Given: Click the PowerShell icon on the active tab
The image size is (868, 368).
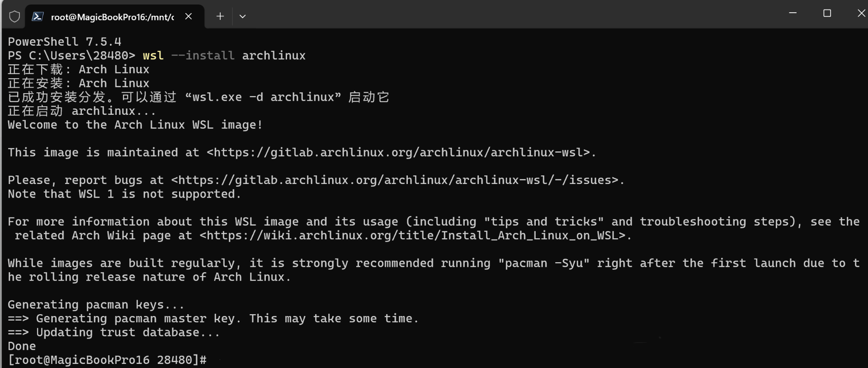Looking at the screenshot, I should pyautogui.click(x=37, y=16).
